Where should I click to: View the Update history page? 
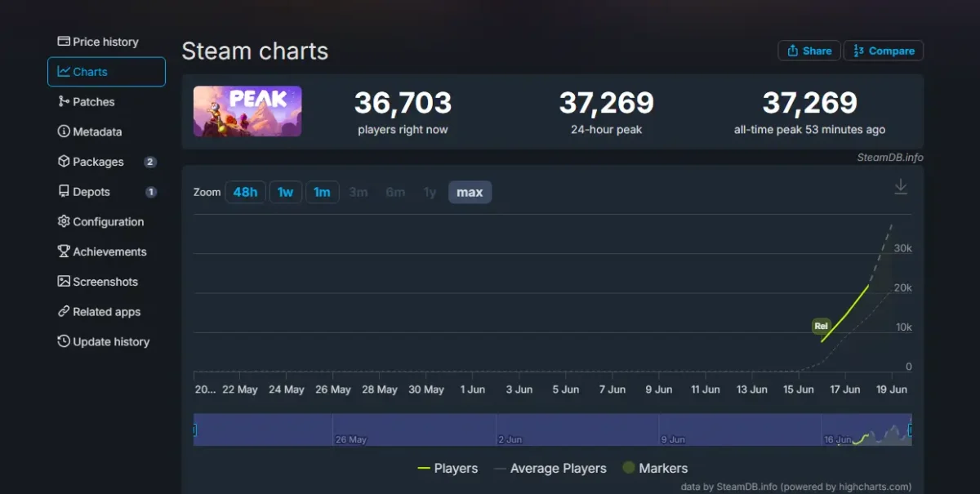(x=103, y=342)
